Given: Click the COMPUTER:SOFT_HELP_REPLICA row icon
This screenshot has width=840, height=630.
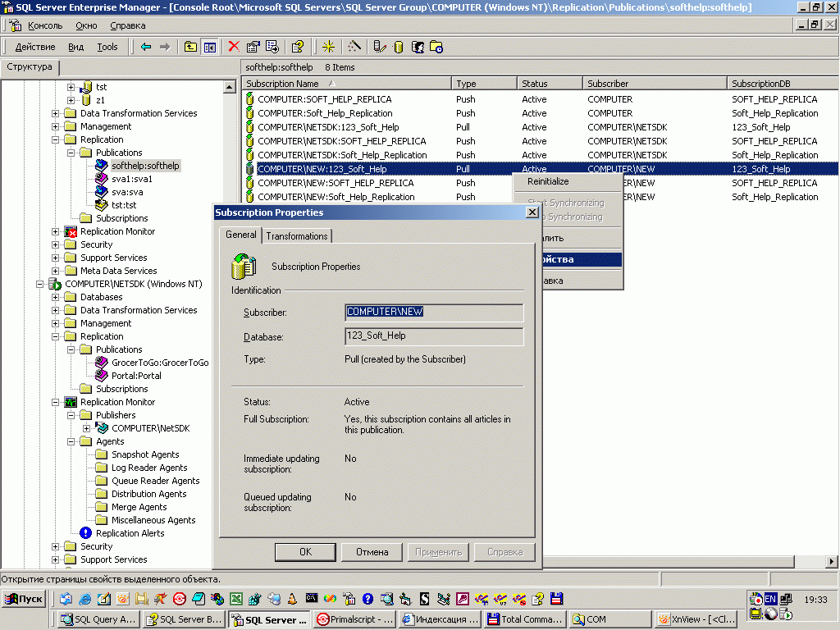Looking at the screenshot, I should [249, 99].
